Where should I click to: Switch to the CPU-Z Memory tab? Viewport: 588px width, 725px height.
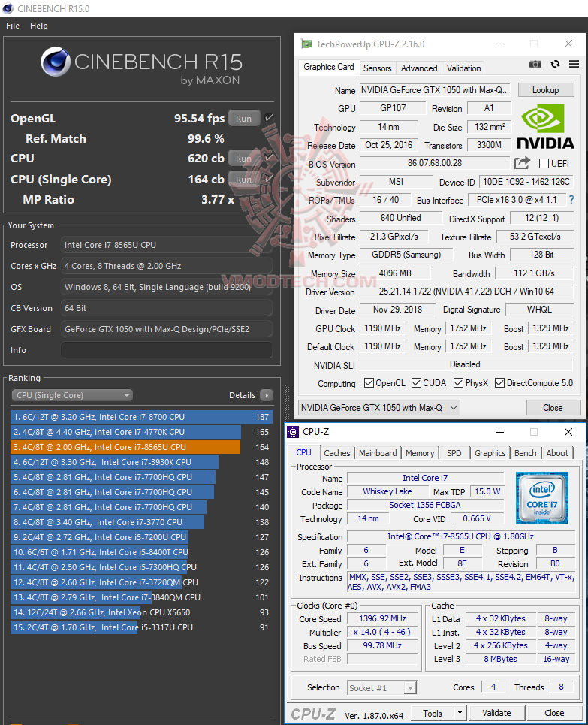pos(420,453)
